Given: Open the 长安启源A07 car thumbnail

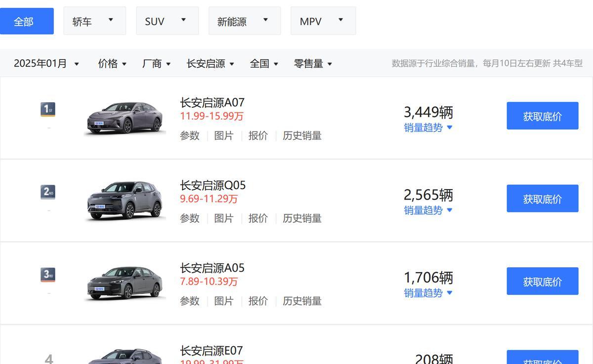Looking at the screenshot, I should (125, 118).
